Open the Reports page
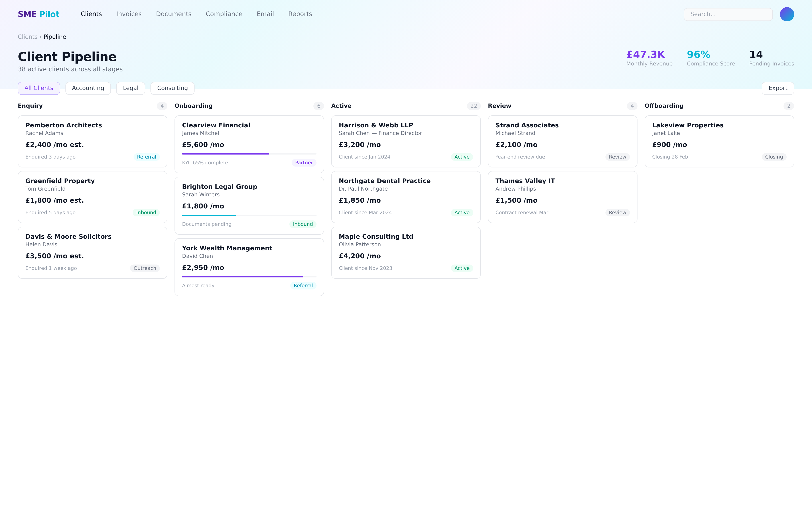812x513 pixels. tap(300, 14)
